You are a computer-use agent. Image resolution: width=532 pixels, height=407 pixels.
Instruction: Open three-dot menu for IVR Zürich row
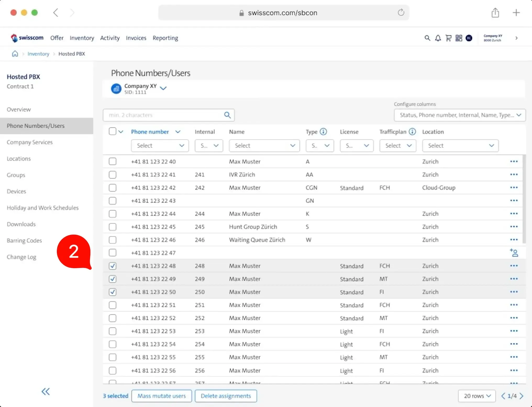pos(514,174)
